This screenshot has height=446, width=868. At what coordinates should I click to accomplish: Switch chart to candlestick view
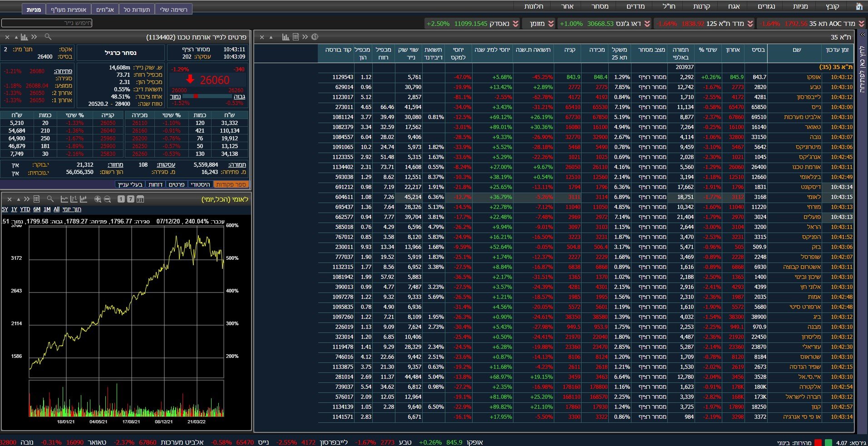pos(84,199)
